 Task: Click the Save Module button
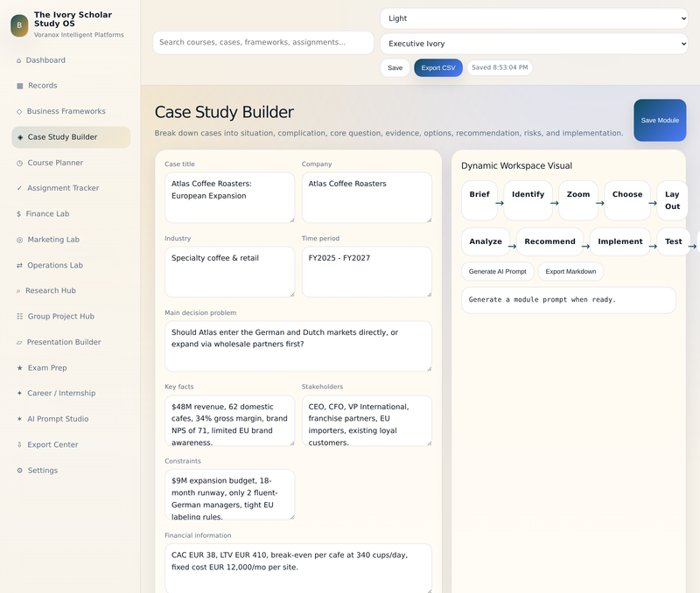tap(660, 121)
